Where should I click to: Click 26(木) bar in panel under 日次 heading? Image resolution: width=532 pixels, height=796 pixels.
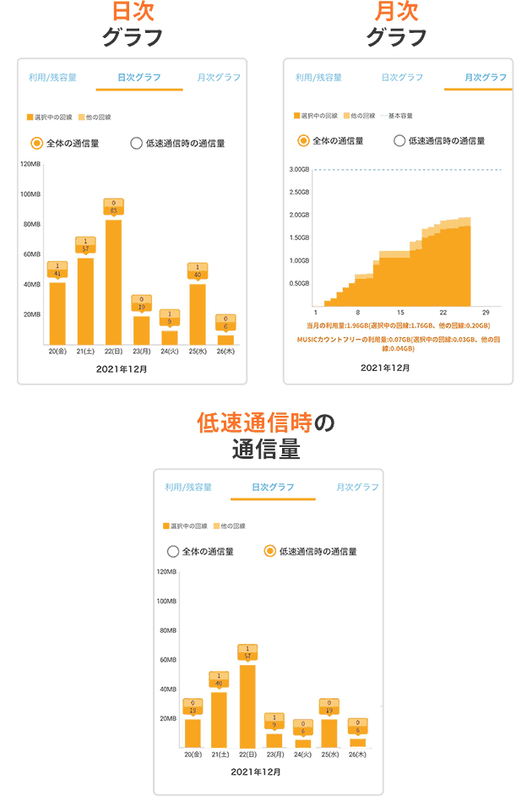point(225,341)
